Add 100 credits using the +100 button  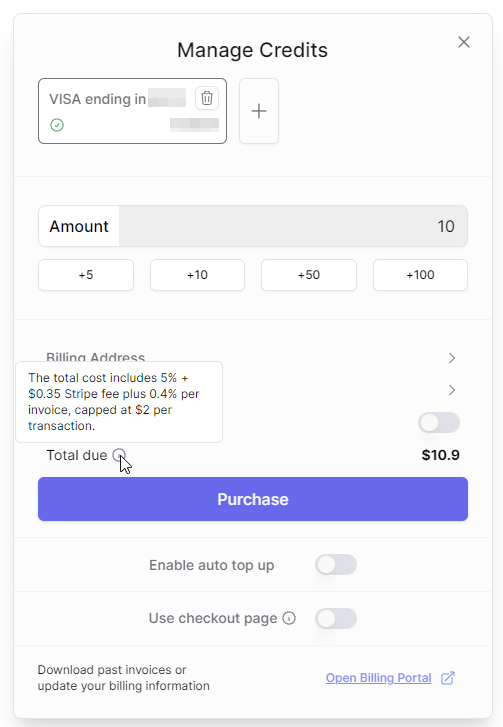420,275
